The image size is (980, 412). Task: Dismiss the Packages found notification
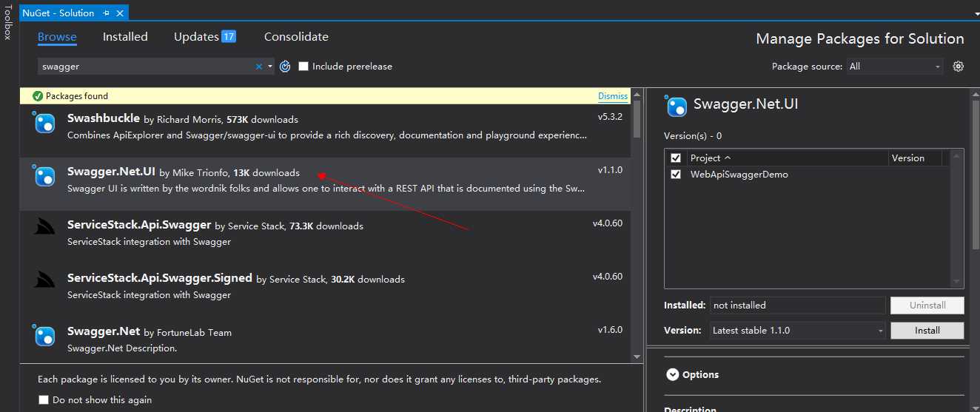click(x=613, y=96)
